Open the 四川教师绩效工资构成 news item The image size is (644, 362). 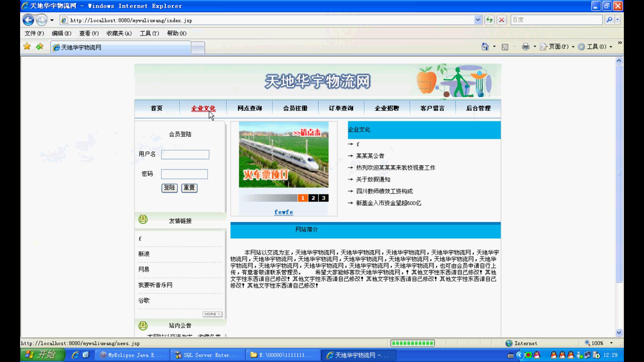tap(384, 191)
